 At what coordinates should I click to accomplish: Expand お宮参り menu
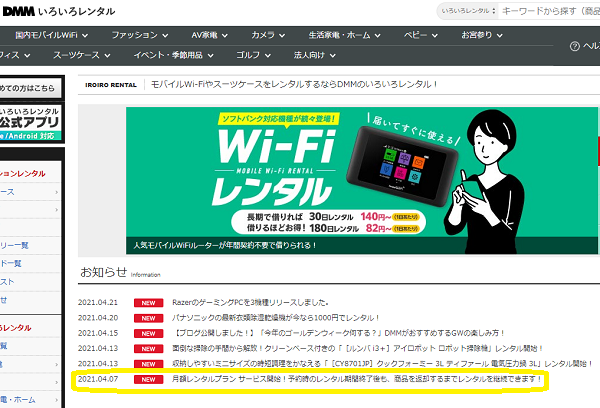point(482,35)
